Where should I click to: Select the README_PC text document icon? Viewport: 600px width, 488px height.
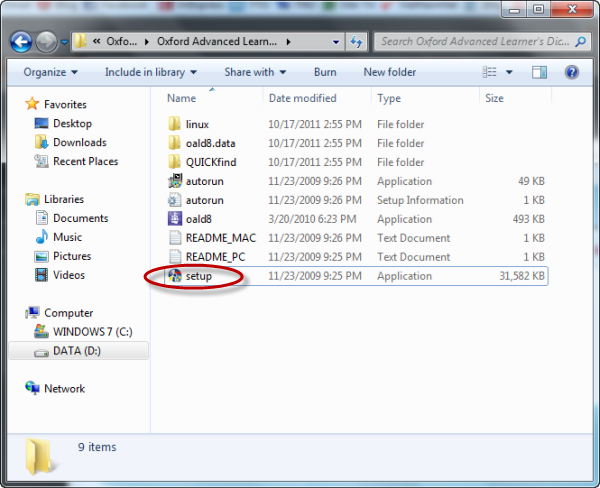[x=175, y=257]
